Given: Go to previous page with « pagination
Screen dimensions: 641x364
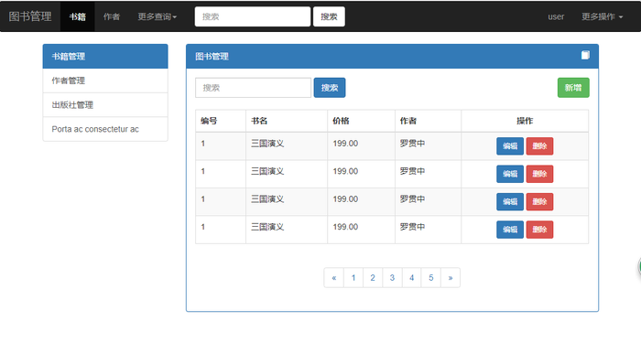Looking at the screenshot, I should (x=334, y=278).
